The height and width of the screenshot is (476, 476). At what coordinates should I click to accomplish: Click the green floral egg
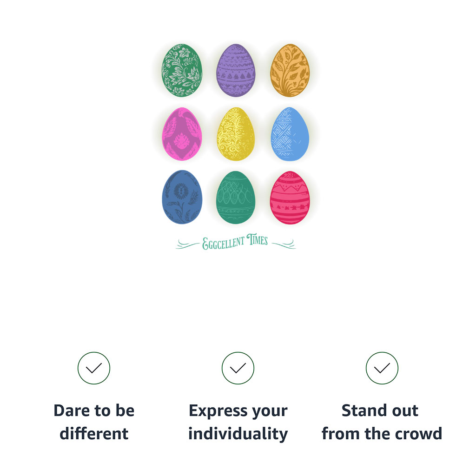[182, 70]
